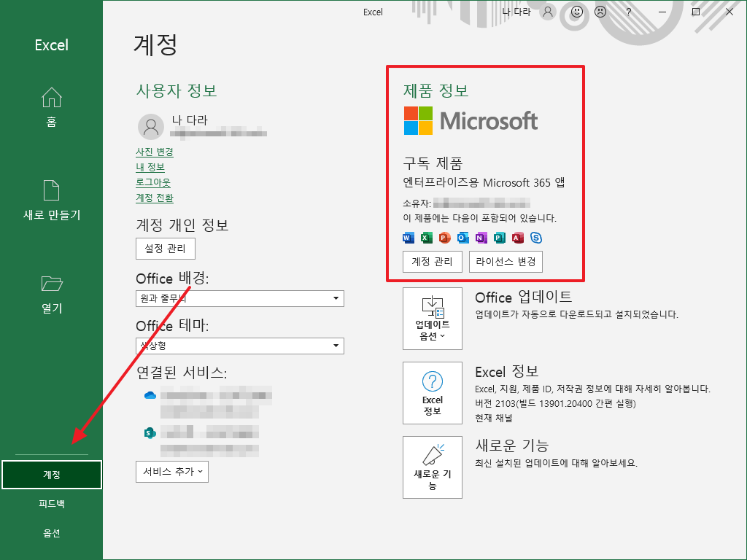747x560 pixels.
Task: Minimize the Excel window
Action: point(662,12)
